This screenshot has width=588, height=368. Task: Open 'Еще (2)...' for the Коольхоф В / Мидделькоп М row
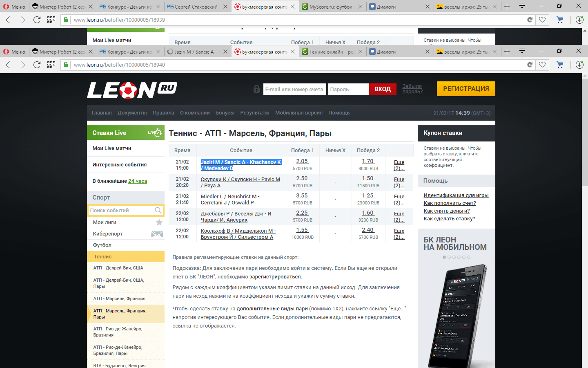click(x=399, y=234)
